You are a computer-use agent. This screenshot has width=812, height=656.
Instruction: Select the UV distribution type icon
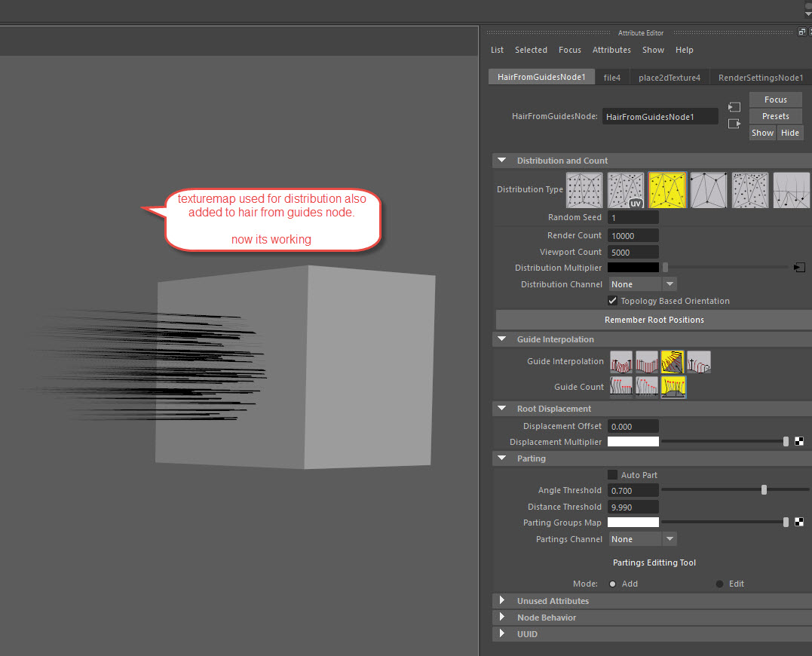[x=626, y=190]
